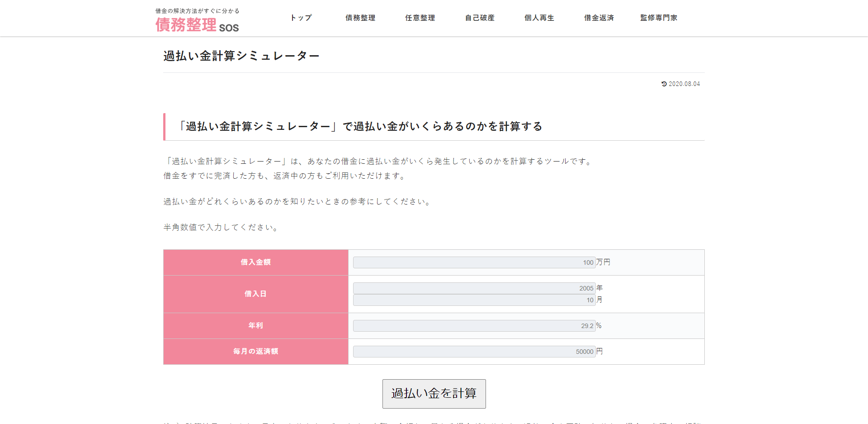This screenshot has height=424, width=868.
Task: Select 任意整理 in the top navigation
Action: (420, 18)
